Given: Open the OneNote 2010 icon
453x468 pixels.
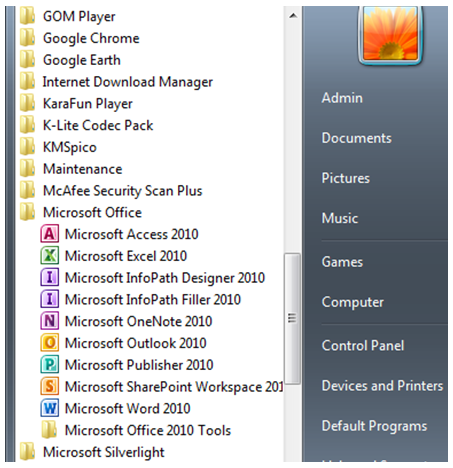Looking at the screenshot, I should coord(50,321).
